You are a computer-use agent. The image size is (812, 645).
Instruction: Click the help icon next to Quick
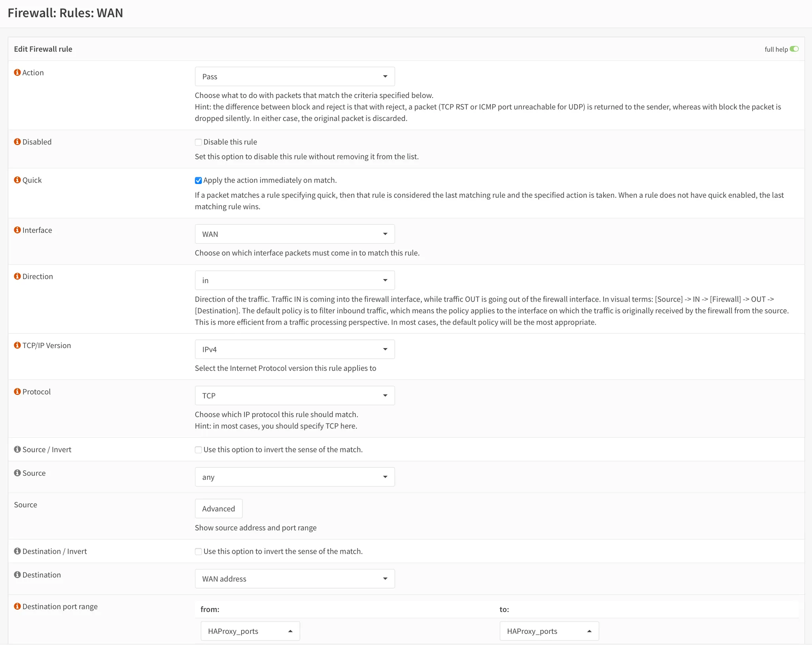[x=17, y=180]
